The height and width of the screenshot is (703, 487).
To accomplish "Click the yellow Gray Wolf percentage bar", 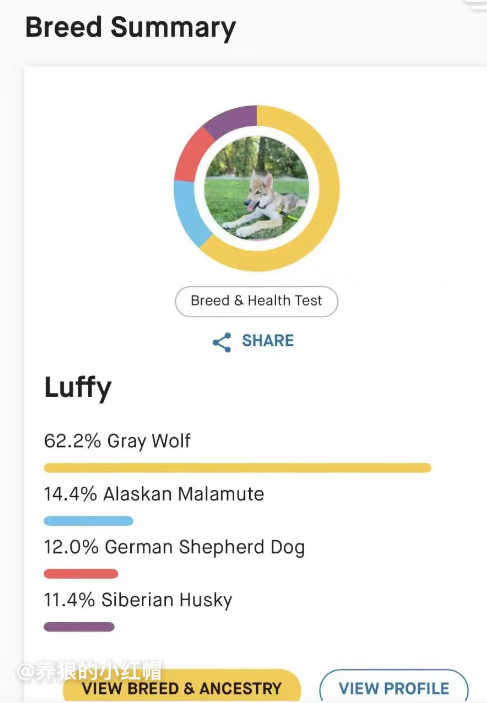I will point(237,468).
